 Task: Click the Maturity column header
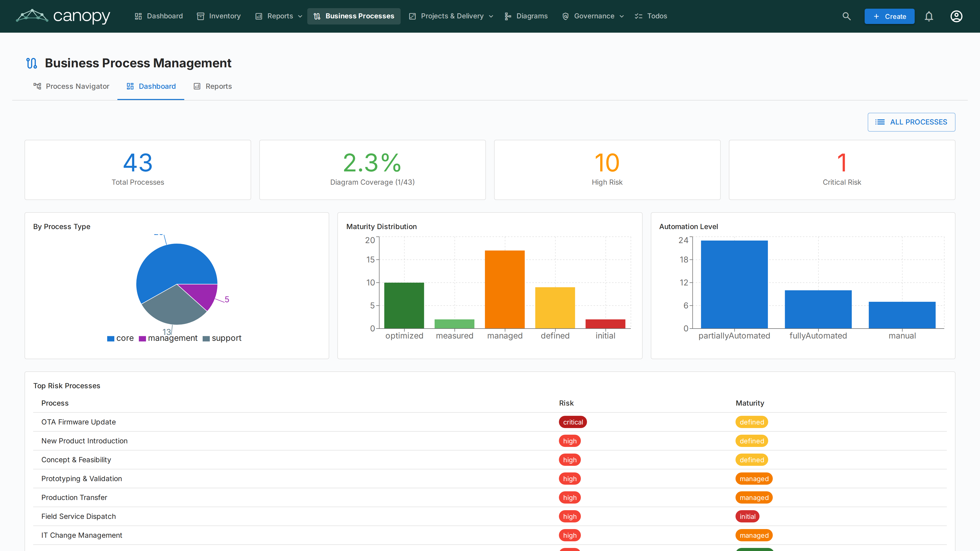pos(750,403)
